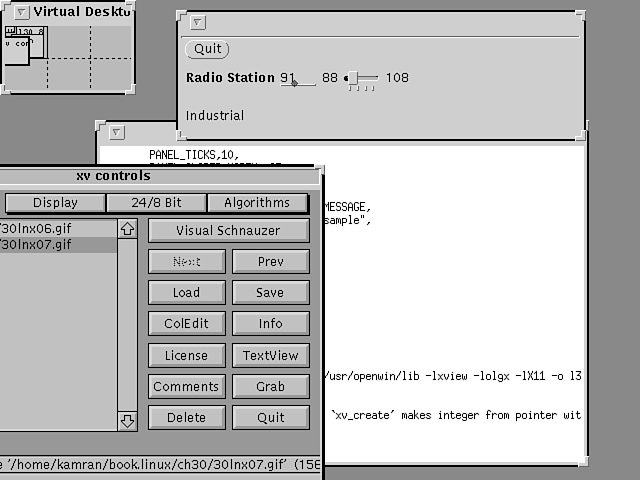
Task: Select 30lnx06.gif in the file list
Action: point(40,228)
